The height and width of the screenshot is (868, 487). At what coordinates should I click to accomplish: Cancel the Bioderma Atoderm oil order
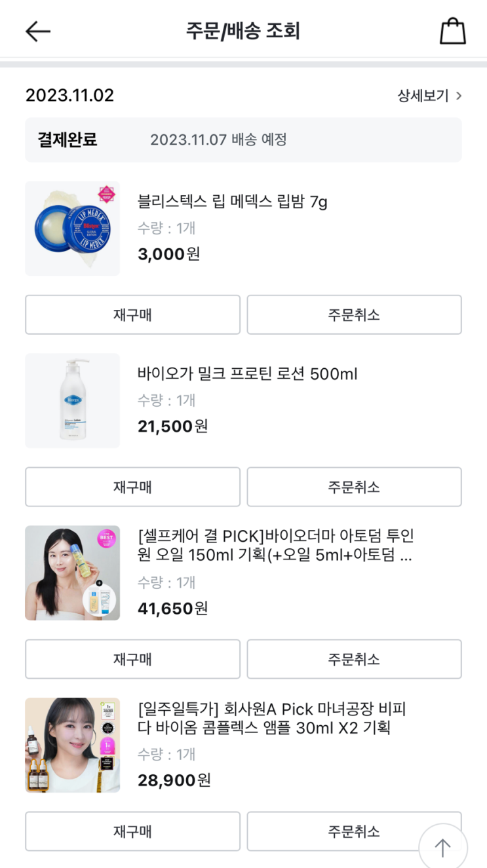(354, 659)
